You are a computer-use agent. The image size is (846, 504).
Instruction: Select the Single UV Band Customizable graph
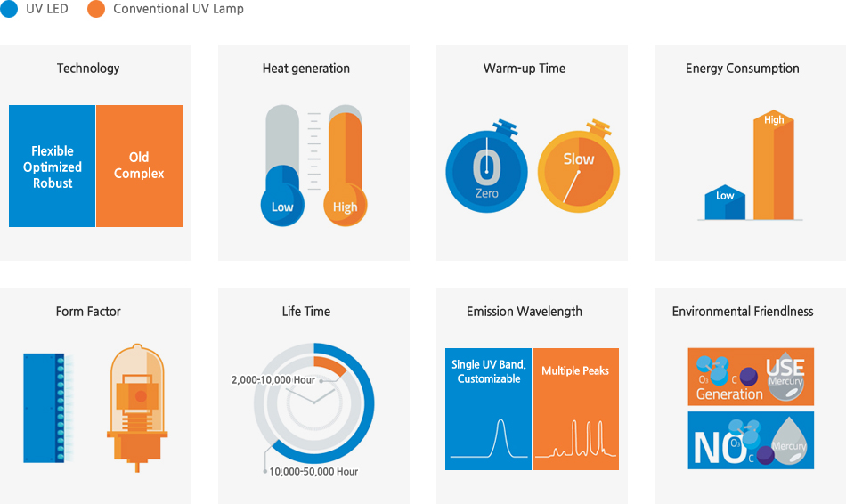[488, 409]
